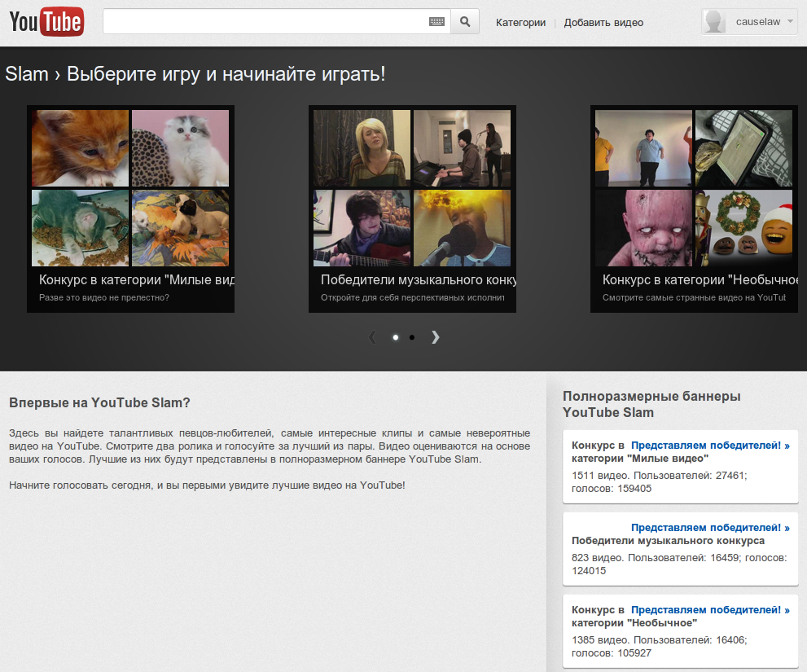Viewport: 807px width, 672px height.
Task: Open "Победители музыкального конкурса" sidebar banner
Action: tap(668, 541)
